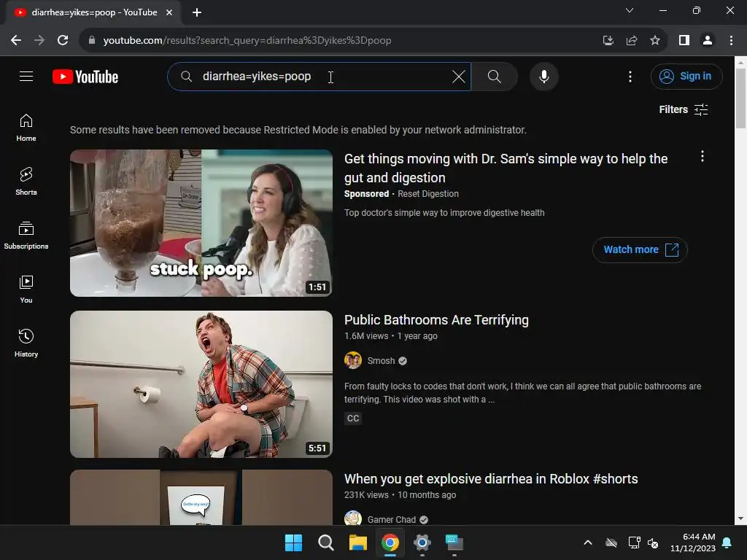Open the tab search chevron dropdown
This screenshot has height=560, width=747.
pyautogui.click(x=630, y=10)
